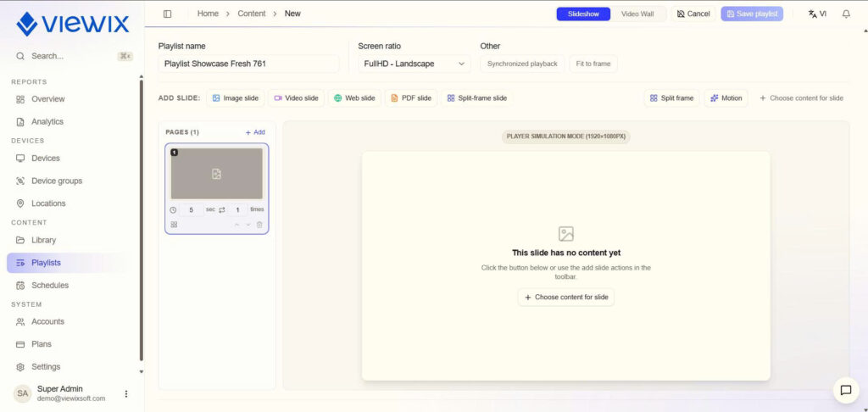Delete page 1 with trash icon
The width and height of the screenshot is (868, 412).
(259, 225)
